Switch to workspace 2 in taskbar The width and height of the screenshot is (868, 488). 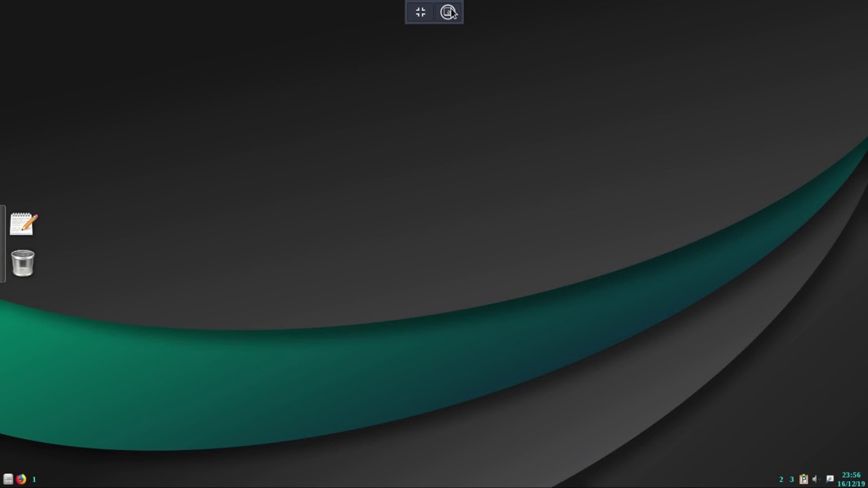pos(781,479)
